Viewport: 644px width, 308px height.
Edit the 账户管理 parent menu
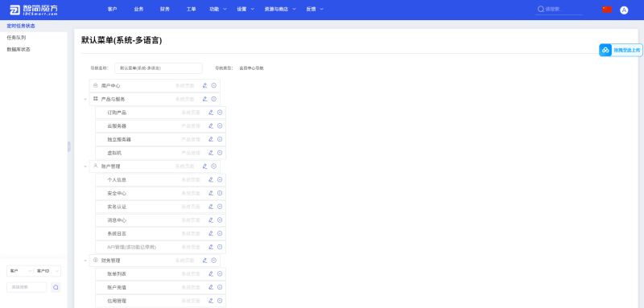pyautogui.click(x=205, y=166)
